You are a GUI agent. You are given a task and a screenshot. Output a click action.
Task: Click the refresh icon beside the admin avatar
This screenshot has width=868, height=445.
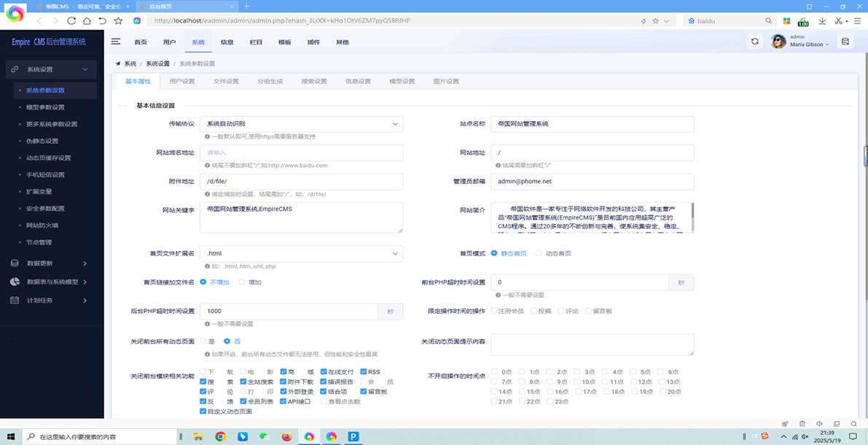754,42
